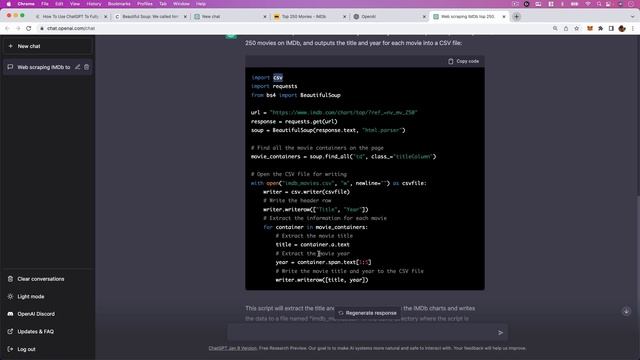Click the MetaMask fox extension icon
The width and height of the screenshot is (640, 360).
tap(590, 28)
